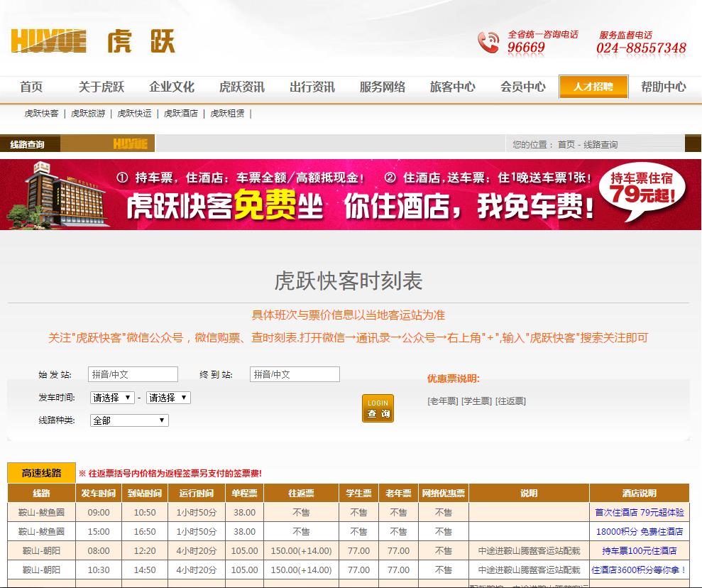
Task: Click the 持车票住宿 79元起 speech bubble
Action: coord(642,192)
